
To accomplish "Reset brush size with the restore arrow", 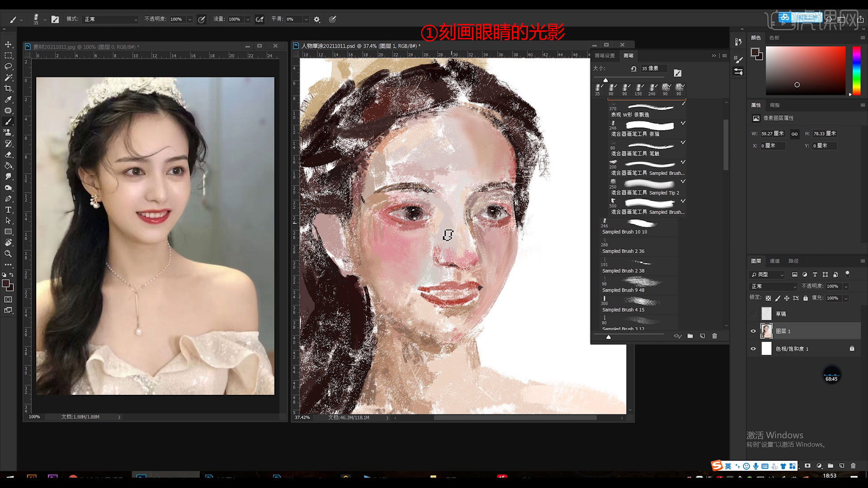I will 633,69.
